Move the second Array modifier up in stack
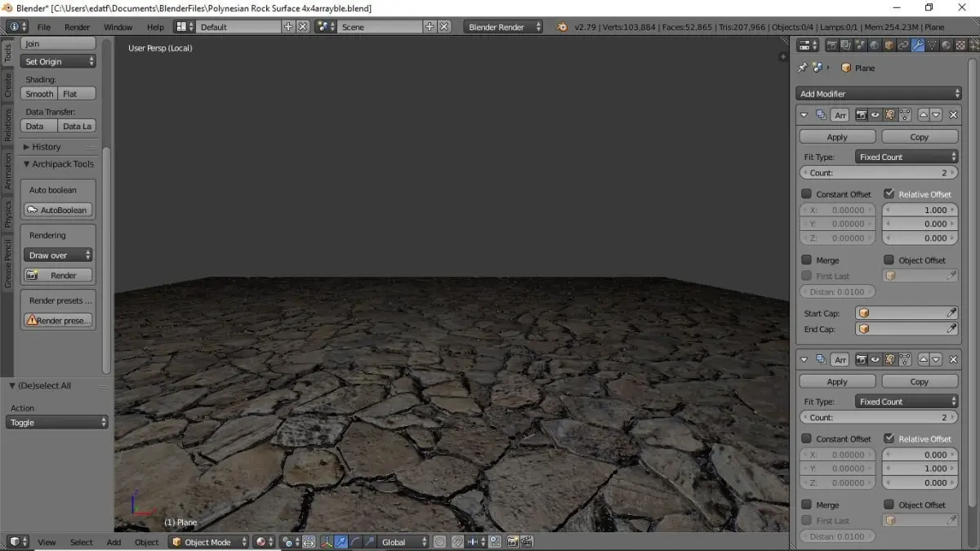 [924, 359]
